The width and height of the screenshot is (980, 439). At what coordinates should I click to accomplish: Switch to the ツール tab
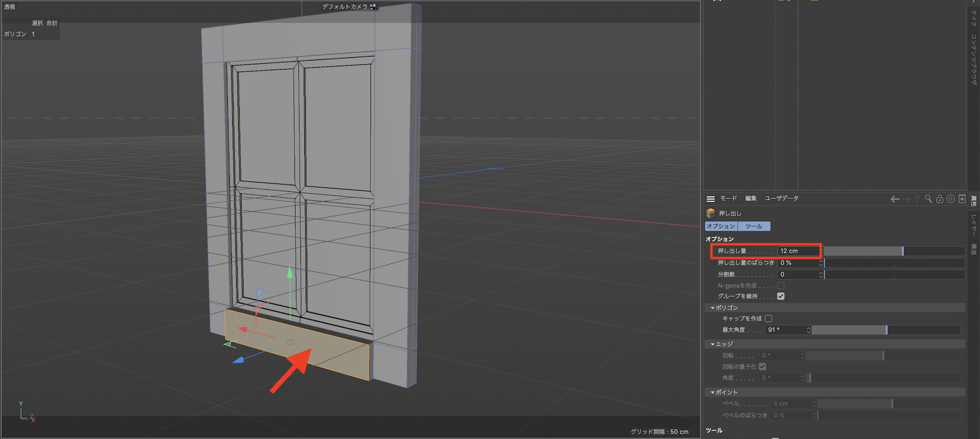pos(754,226)
